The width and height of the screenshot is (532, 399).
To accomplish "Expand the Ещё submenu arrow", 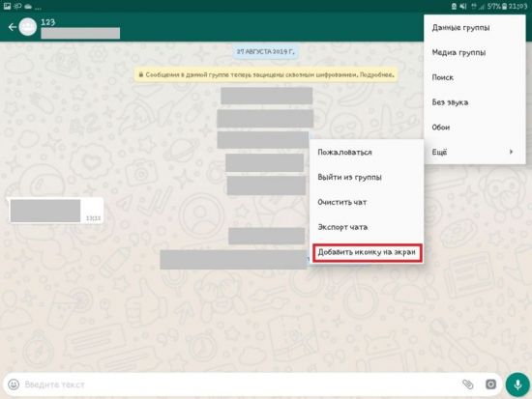I will coord(511,152).
